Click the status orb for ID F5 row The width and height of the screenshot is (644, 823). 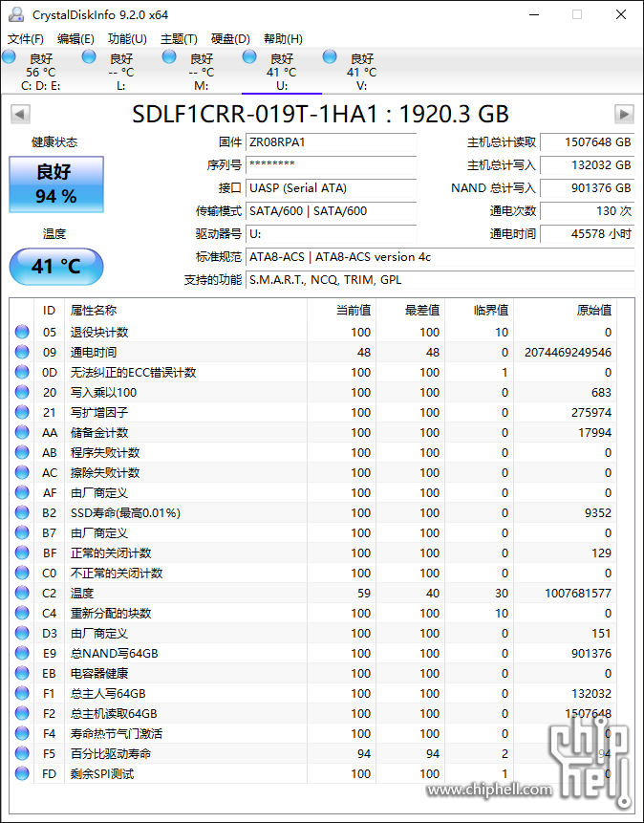(22, 753)
